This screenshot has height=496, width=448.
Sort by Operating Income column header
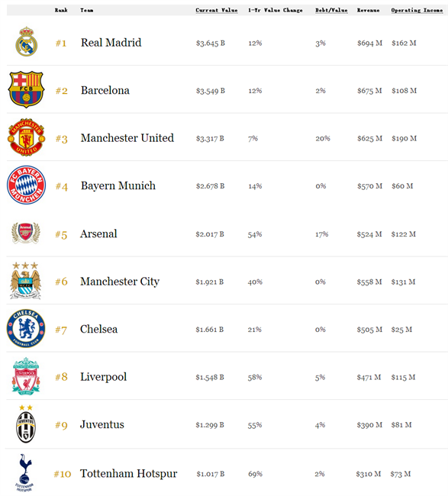417,10
